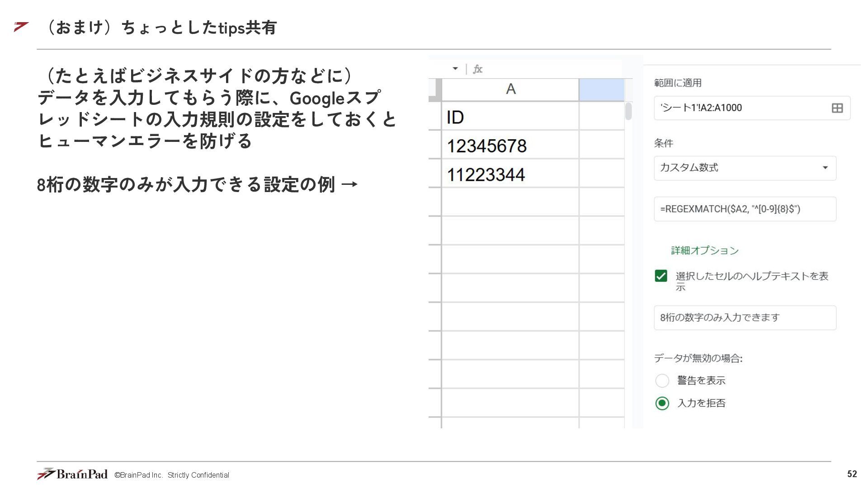The width and height of the screenshot is (868, 488).
Task: Click the help text field 8桁の数字のみ入力できます
Action: (x=745, y=318)
